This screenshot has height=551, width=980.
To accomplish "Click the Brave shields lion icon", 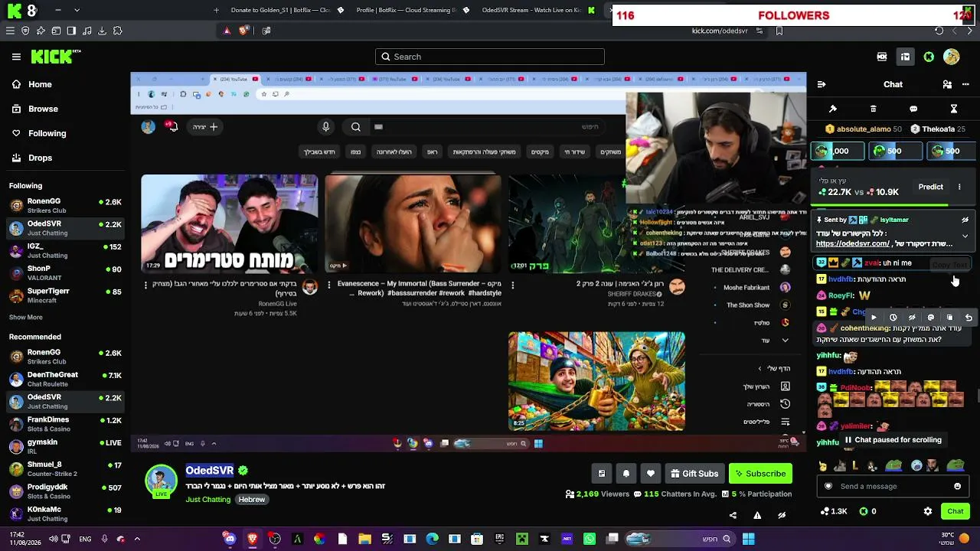I will coord(244,31).
